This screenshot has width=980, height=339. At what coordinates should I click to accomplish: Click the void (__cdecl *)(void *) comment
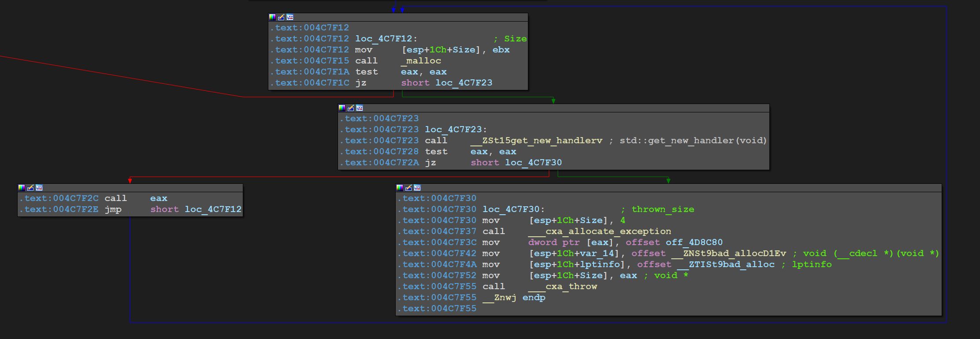click(x=866, y=253)
